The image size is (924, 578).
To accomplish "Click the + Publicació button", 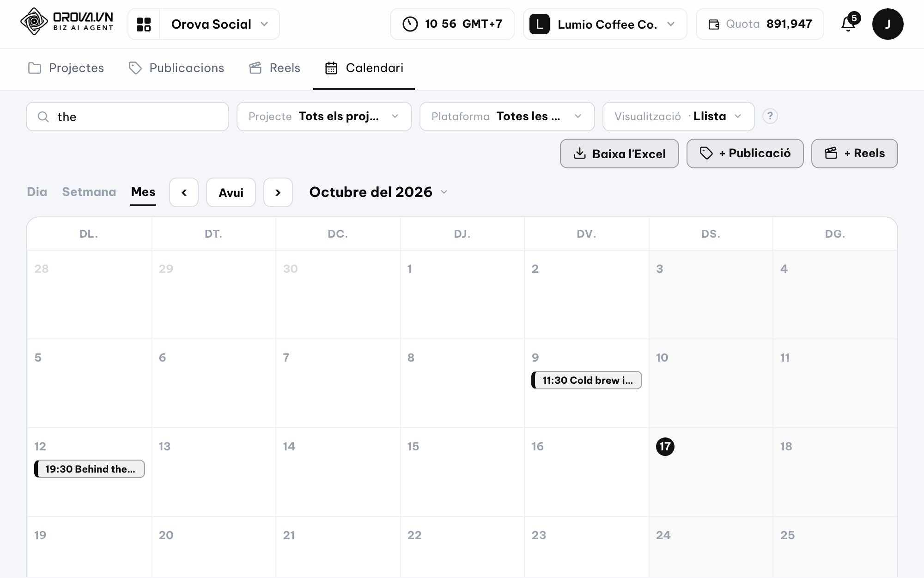I will click(745, 154).
